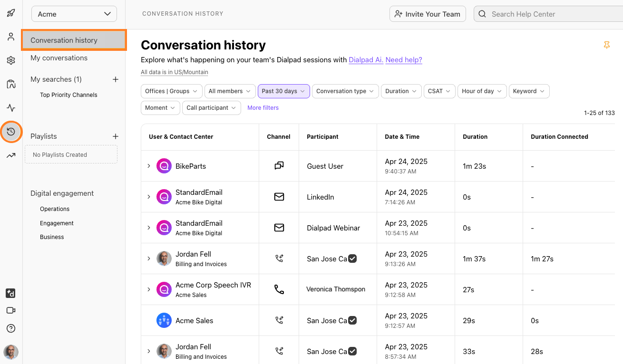Screen dimensions: 623x364
Task: Sort by the Date & Time column header
Action: click(x=402, y=136)
